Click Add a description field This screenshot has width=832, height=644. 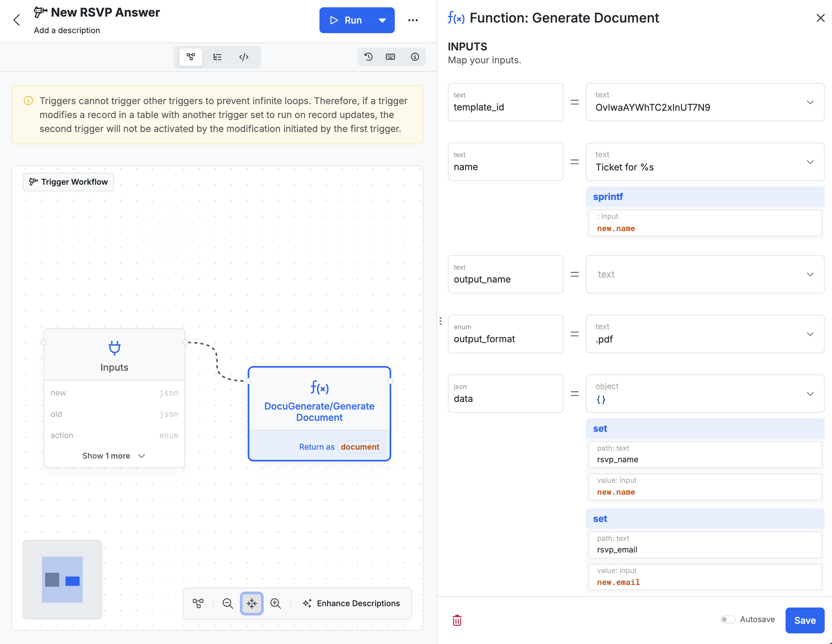tap(67, 30)
